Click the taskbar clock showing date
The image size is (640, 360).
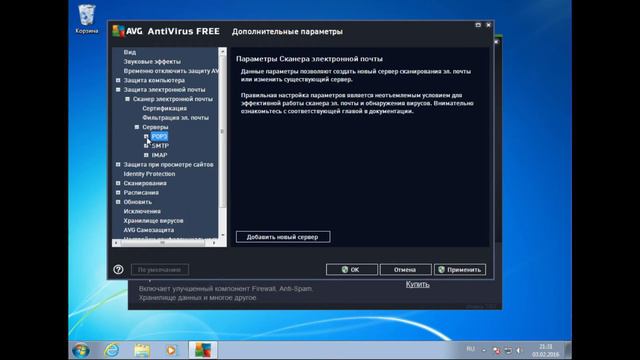[x=545, y=350]
